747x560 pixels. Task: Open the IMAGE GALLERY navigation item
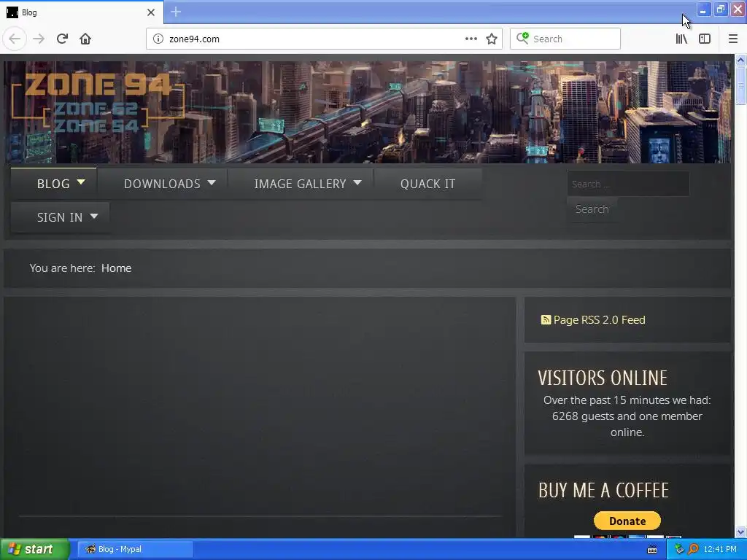click(x=300, y=184)
